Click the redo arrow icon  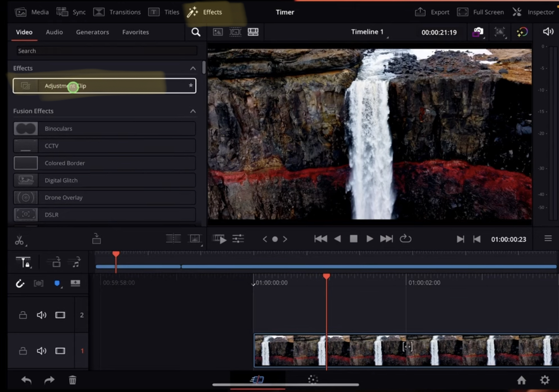pyautogui.click(x=49, y=380)
